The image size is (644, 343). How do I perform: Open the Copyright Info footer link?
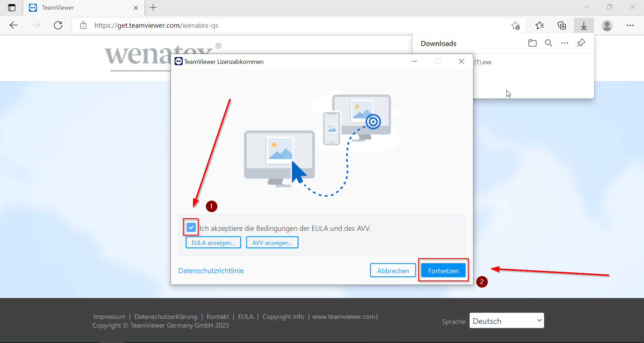(283, 316)
